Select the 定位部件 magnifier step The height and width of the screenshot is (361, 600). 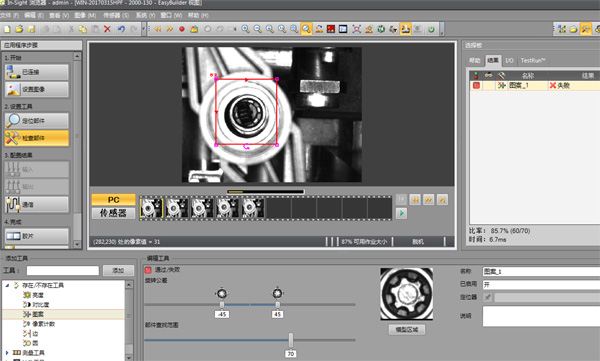pyautogui.click(x=37, y=121)
